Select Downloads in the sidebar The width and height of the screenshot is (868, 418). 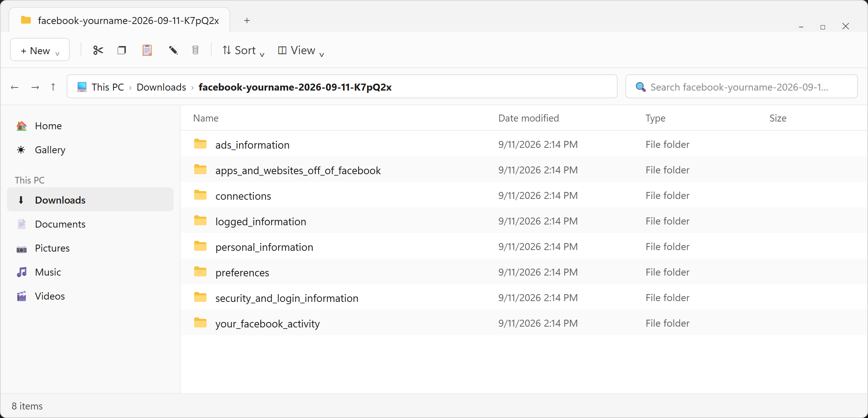click(x=90, y=200)
